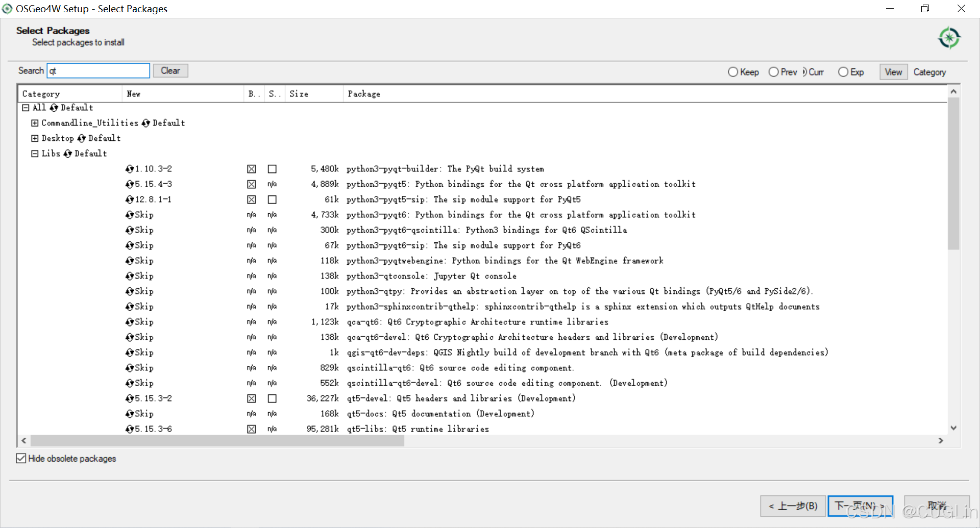Toggle source checkbox for python3-pyqt5-sip
Image resolution: width=980 pixels, height=528 pixels.
pyautogui.click(x=272, y=199)
